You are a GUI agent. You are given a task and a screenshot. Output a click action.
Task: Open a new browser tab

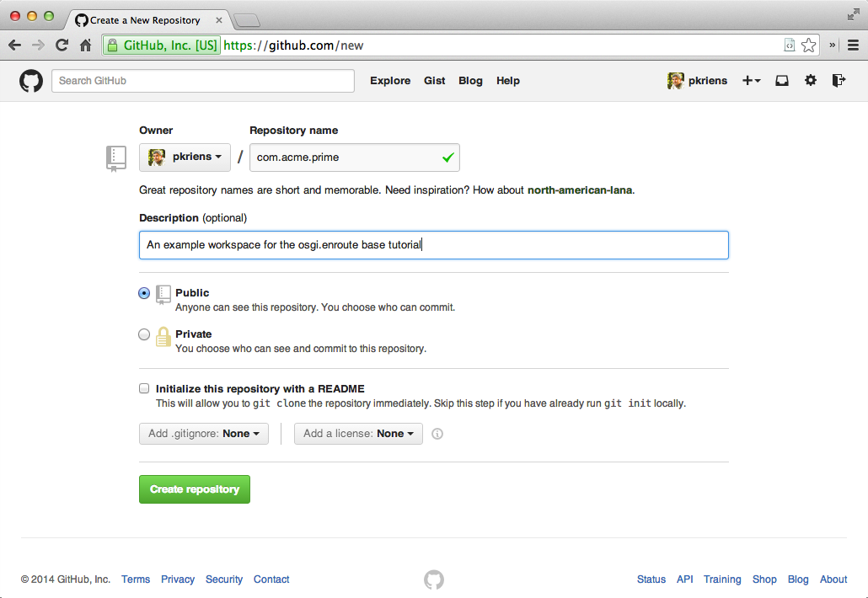click(247, 20)
